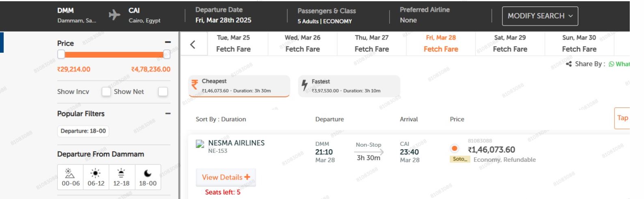Select the ₹1,46,073.60 fare radio button
The image size is (644, 199).
pyautogui.click(x=454, y=148)
